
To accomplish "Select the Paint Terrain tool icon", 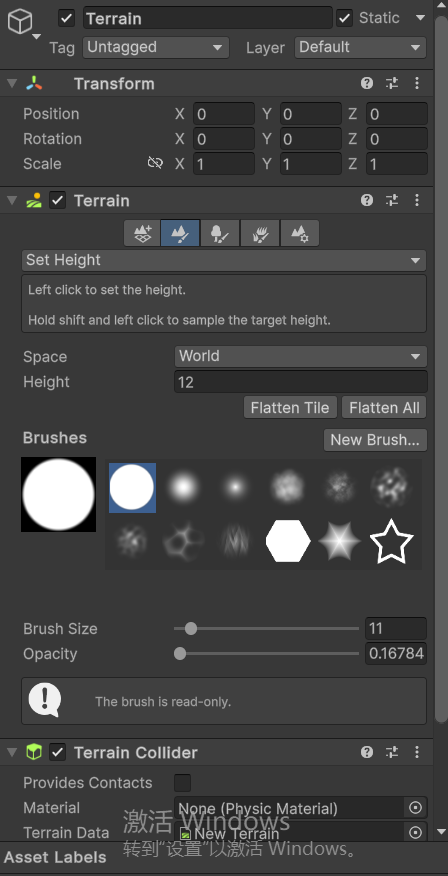I will [x=180, y=233].
